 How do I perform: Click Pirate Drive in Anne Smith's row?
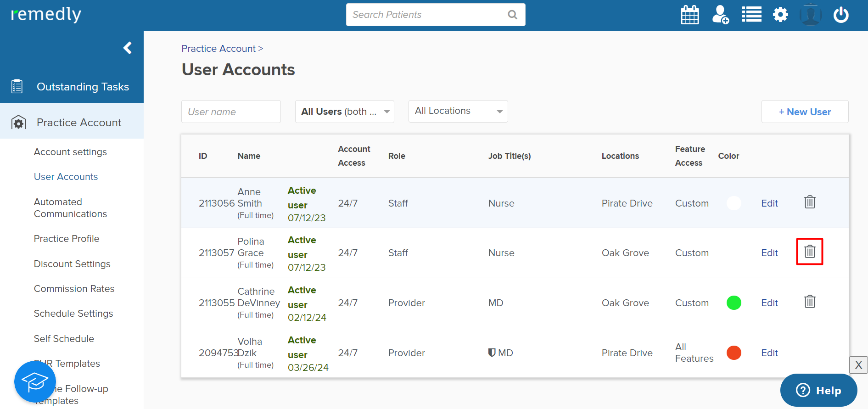pos(627,203)
